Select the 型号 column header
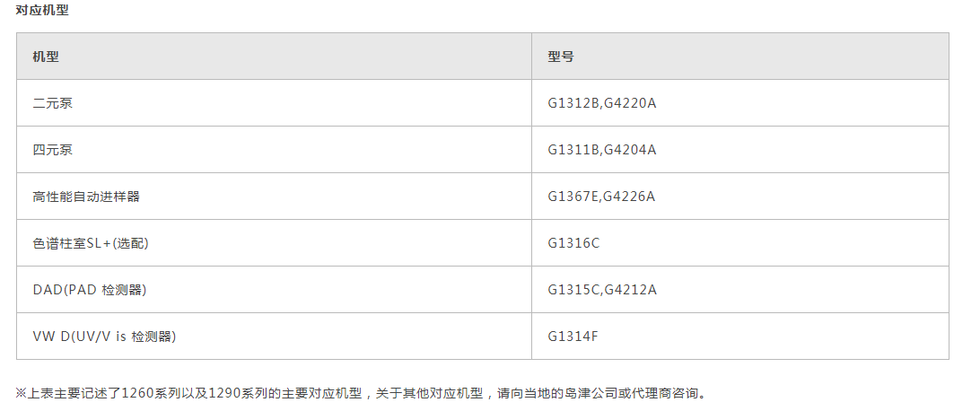The image size is (980, 411). (740, 57)
